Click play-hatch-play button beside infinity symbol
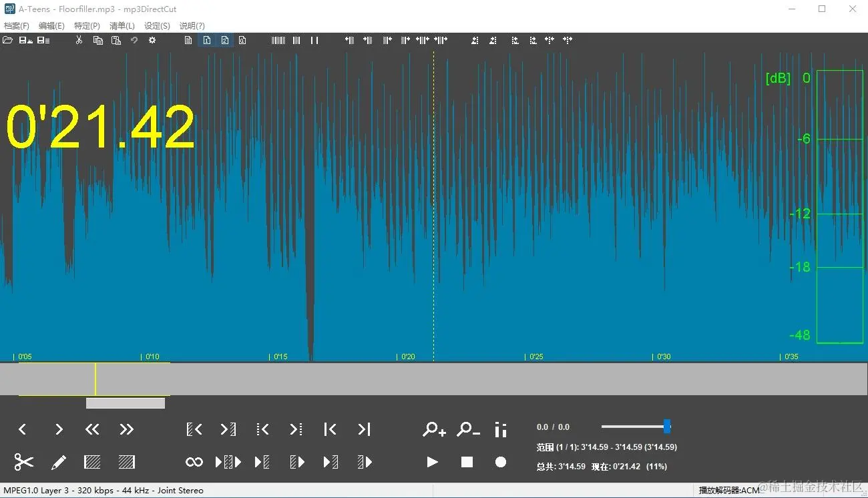 click(x=228, y=462)
